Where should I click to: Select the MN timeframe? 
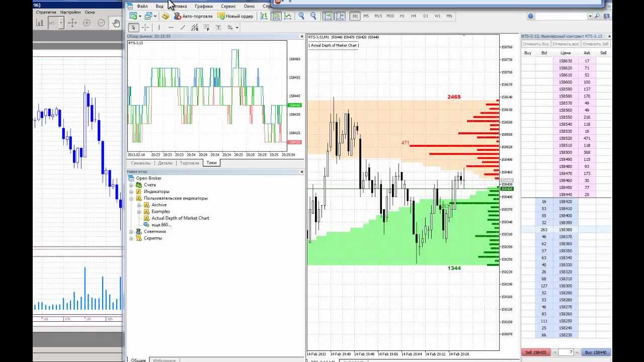click(449, 16)
